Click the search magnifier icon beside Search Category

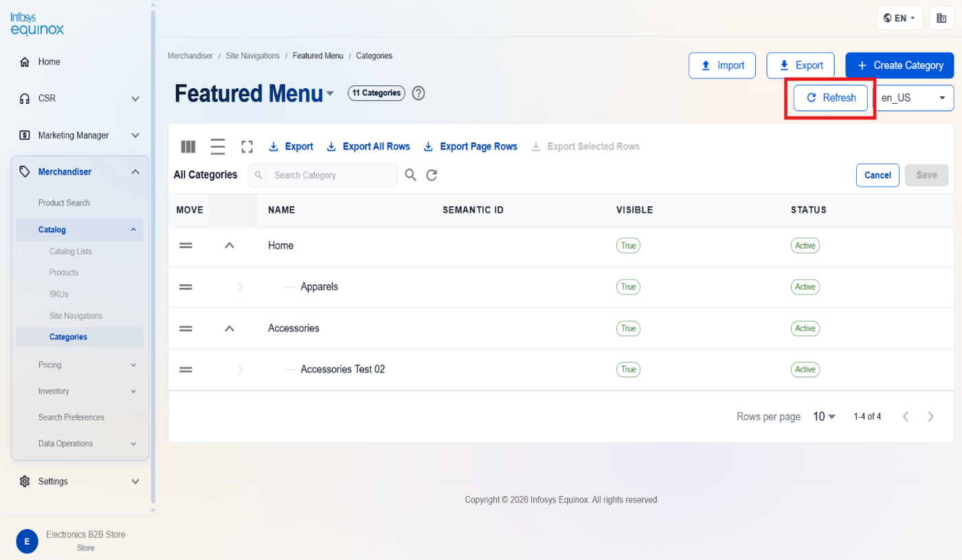(x=410, y=175)
